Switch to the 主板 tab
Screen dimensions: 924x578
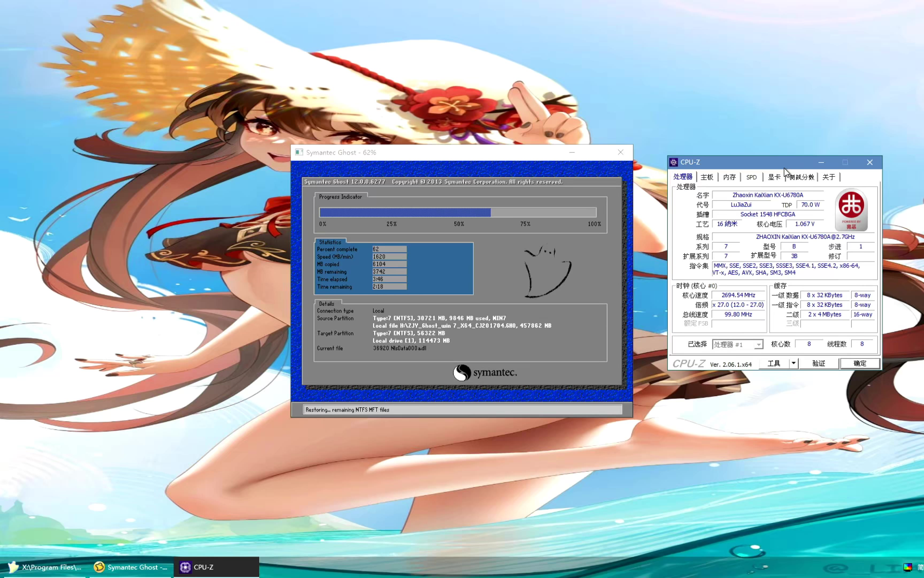707,177
